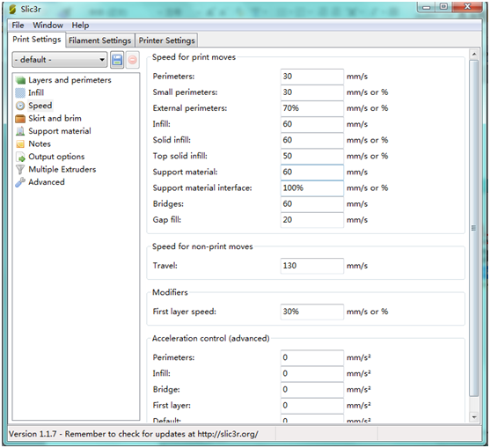Screen dimensions: 490x448
Task: Open the Window menu
Action: click(x=48, y=25)
